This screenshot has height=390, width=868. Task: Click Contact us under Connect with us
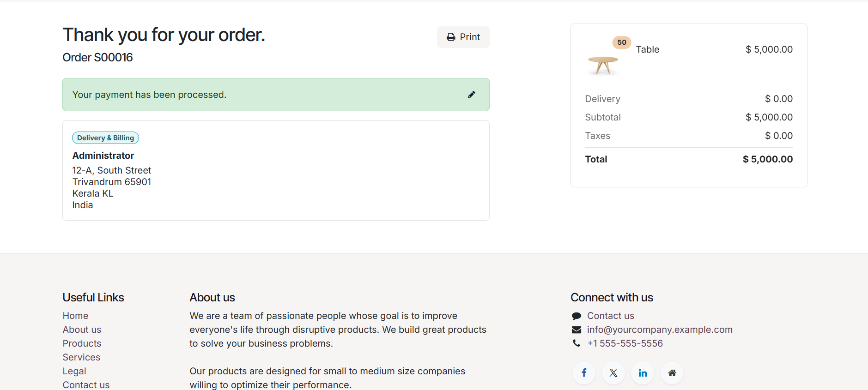click(610, 316)
